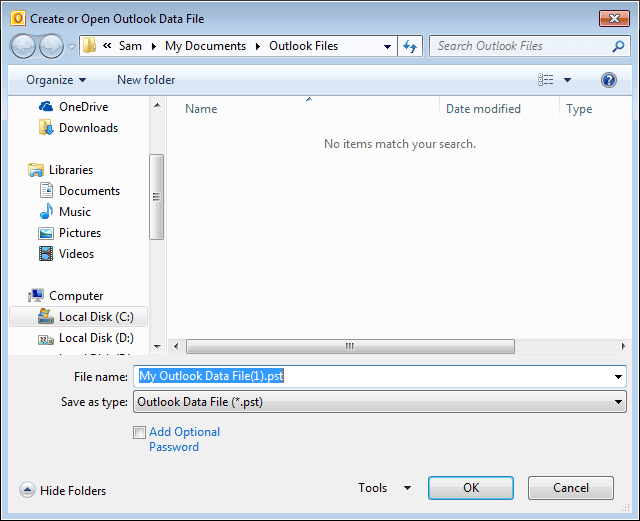Click the navigation pane scroll up arrow

point(157,105)
